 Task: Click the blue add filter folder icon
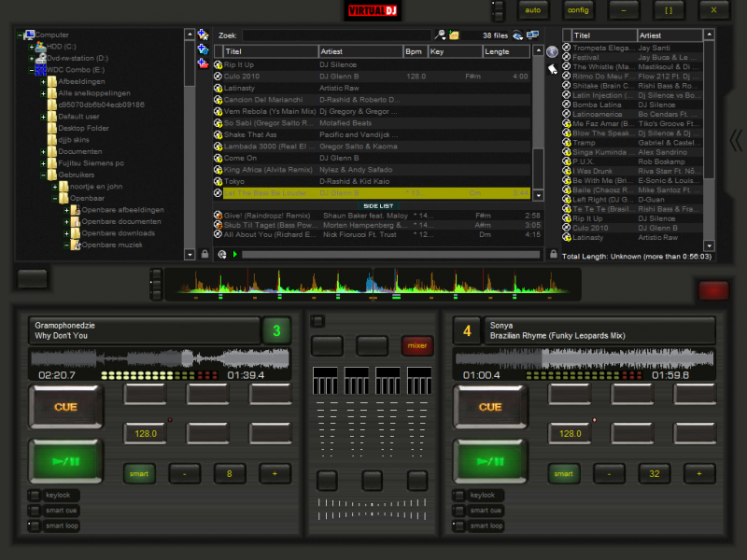[x=203, y=49]
